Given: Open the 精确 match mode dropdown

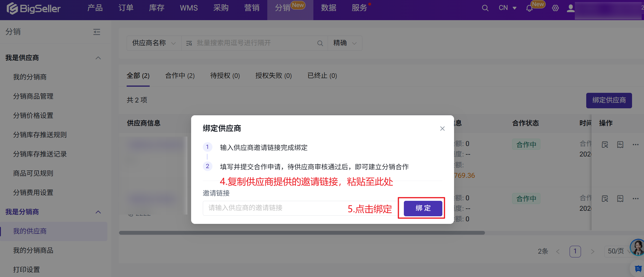Looking at the screenshot, I should [345, 43].
